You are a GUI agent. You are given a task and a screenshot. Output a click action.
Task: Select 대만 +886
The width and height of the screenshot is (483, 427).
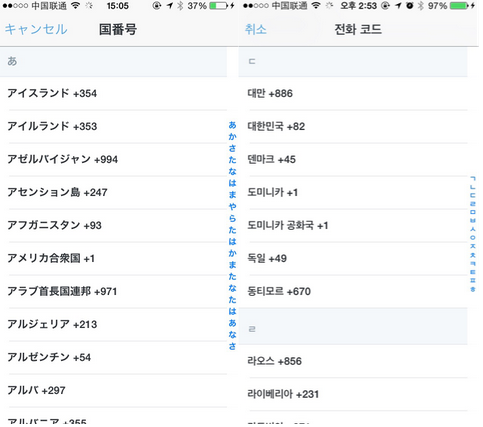coord(353,93)
